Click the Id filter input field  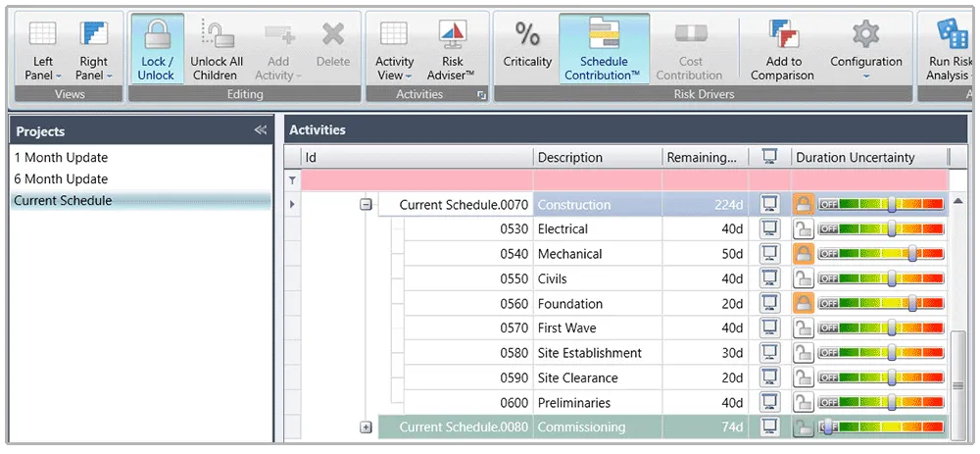(417, 180)
